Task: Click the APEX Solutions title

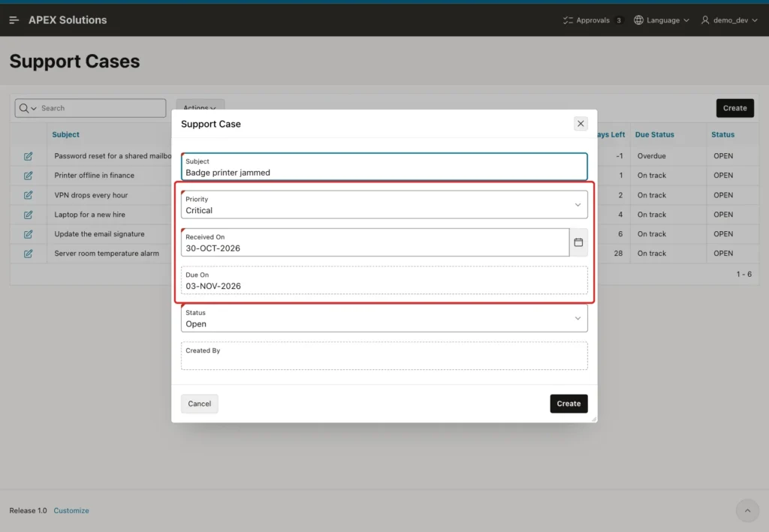Action: coord(68,20)
